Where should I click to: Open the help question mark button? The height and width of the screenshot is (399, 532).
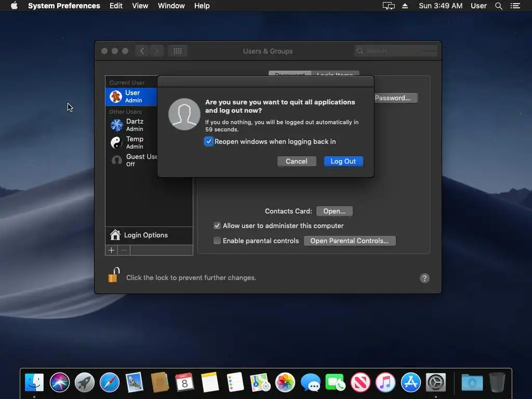pos(424,278)
